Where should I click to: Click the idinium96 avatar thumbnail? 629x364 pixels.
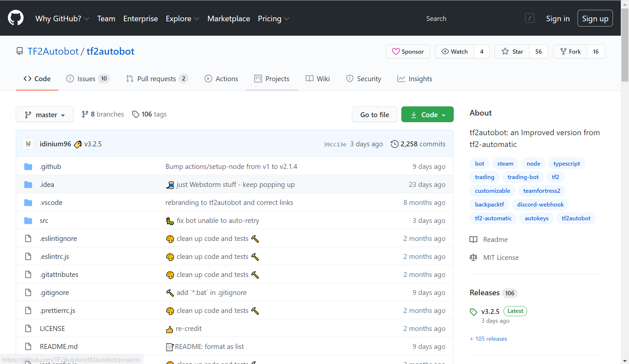pos(28,144)
